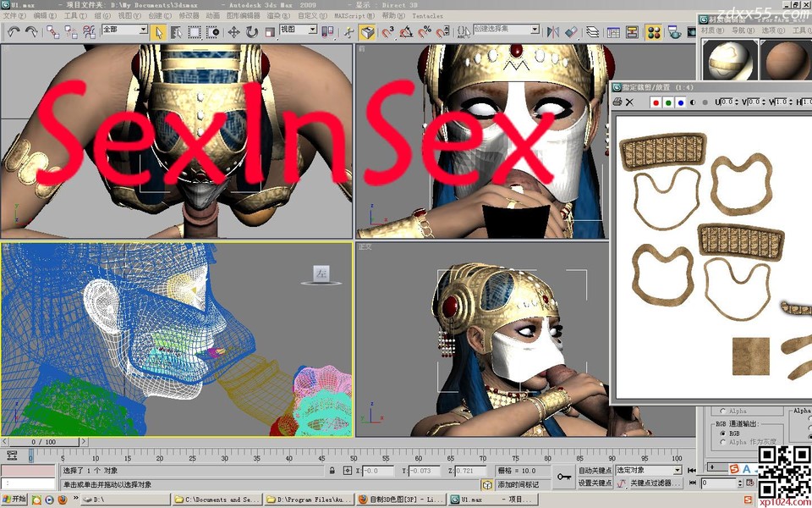Select the white patterned material sample sphere
Screen dimensions: 812x508
(x=728, y=59)
